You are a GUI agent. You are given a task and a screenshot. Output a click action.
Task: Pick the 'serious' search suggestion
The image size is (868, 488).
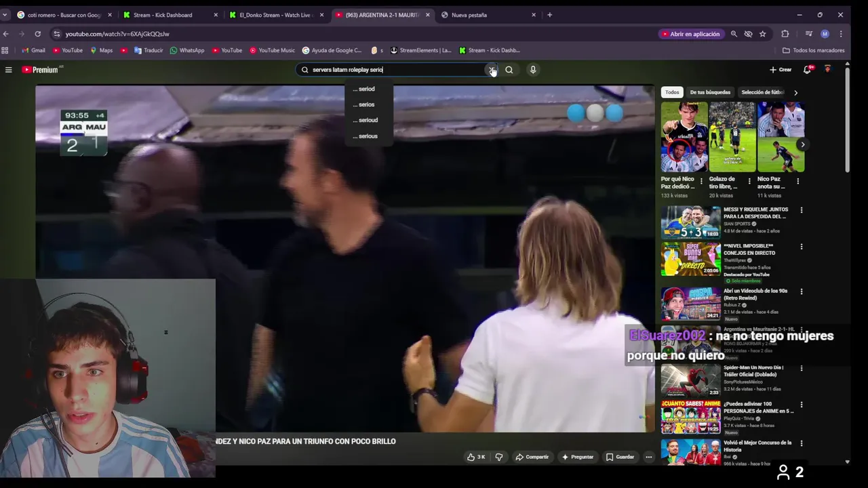point(368,136)
